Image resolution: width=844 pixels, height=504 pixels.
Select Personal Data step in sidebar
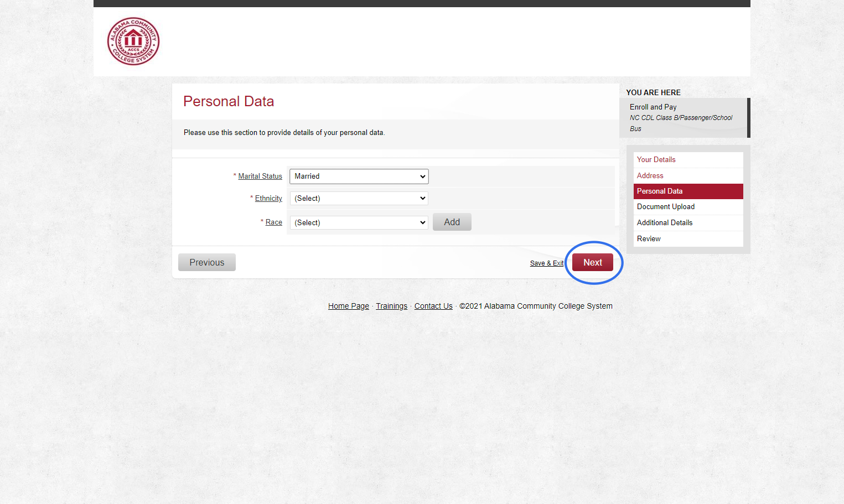pyautogui.click(x=688, y=191)
